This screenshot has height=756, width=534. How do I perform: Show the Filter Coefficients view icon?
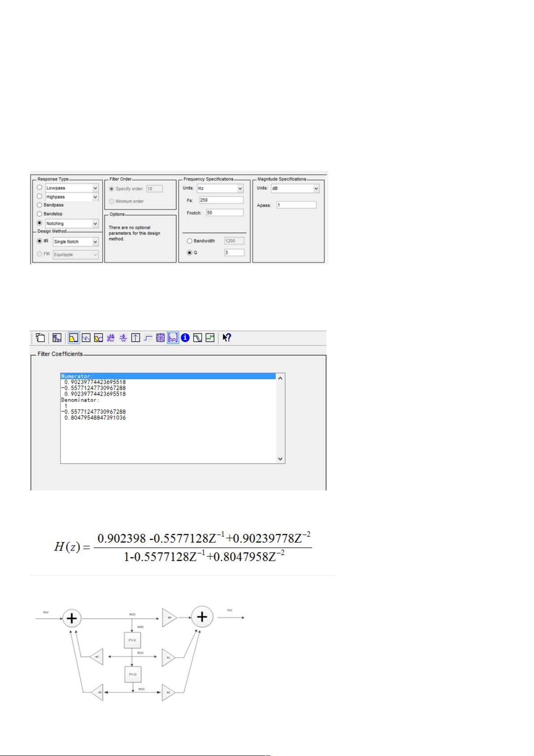pyautogui.click(x=173, y=338)
